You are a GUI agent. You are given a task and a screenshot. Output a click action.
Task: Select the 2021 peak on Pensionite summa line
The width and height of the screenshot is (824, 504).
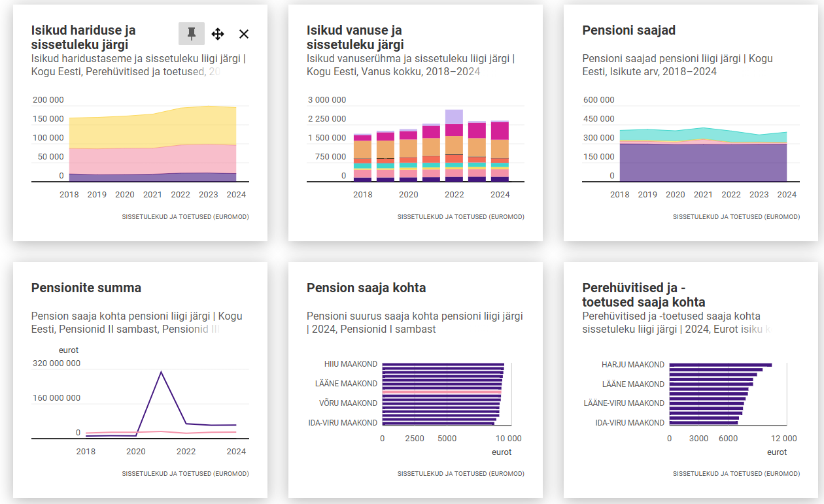(161, 372)
